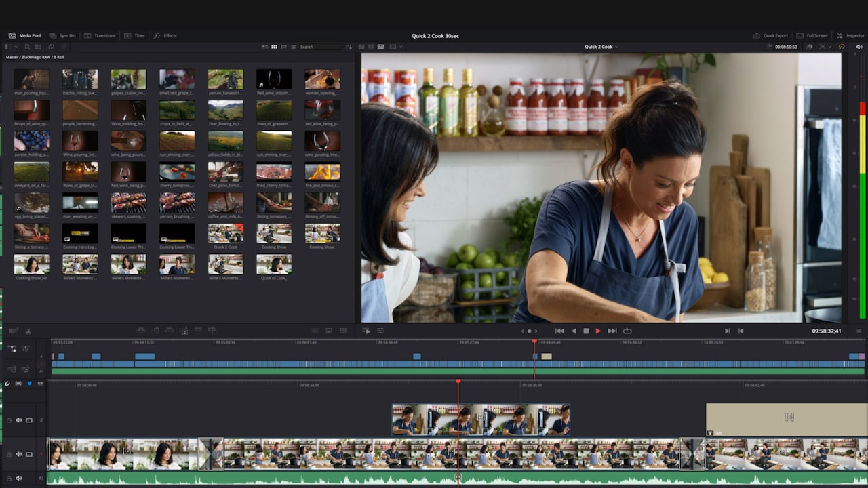Mute audio track A1

[x=18, y=478]
